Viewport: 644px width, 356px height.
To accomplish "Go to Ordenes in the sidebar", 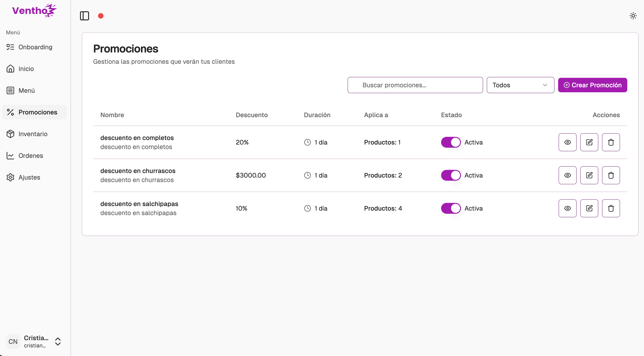I will pyautogui.click(x=31, y=156).
